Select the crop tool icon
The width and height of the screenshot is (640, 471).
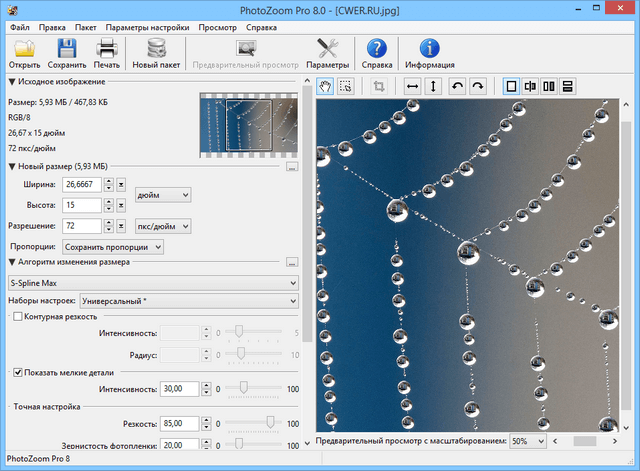tap(378, 87)
